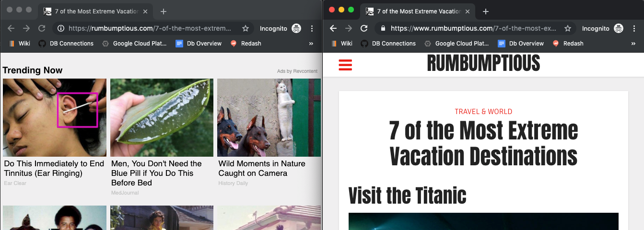Click right window address bar URL
644x230 pixels.
pos(475,28)
